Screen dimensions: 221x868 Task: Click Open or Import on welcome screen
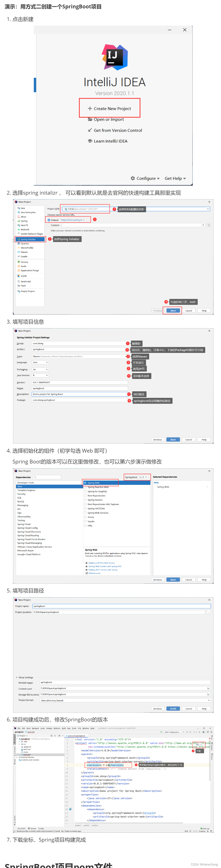106,119
